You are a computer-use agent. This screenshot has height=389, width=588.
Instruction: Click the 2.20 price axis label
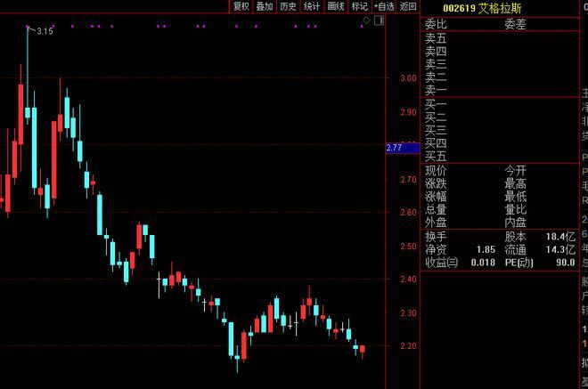(x=408, y=346)
